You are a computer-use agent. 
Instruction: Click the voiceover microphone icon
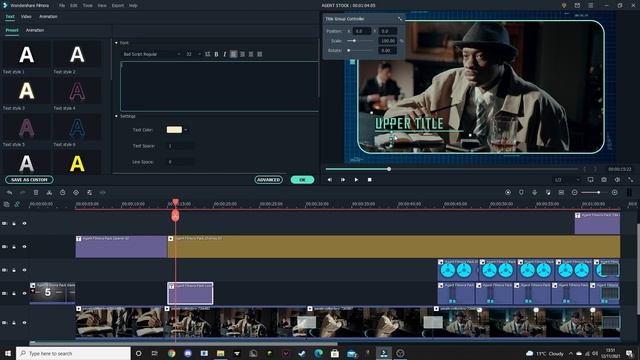click(x=534, y=192)
